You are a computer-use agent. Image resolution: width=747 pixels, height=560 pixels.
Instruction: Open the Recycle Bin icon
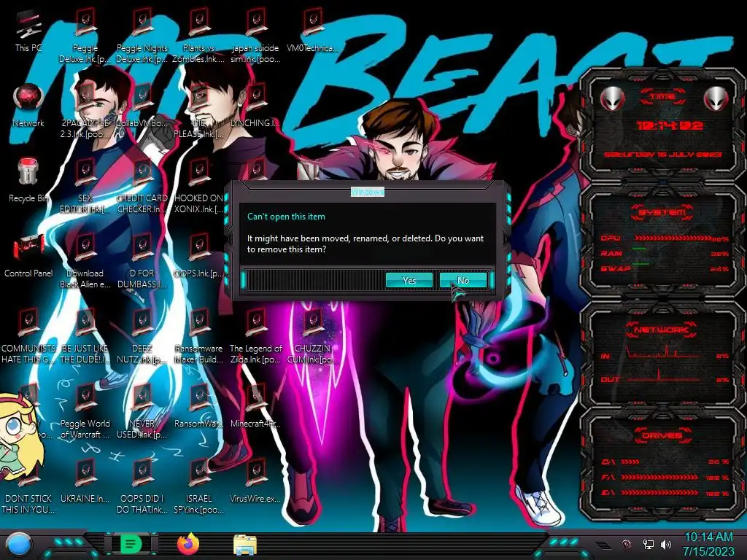coord(28,181)
